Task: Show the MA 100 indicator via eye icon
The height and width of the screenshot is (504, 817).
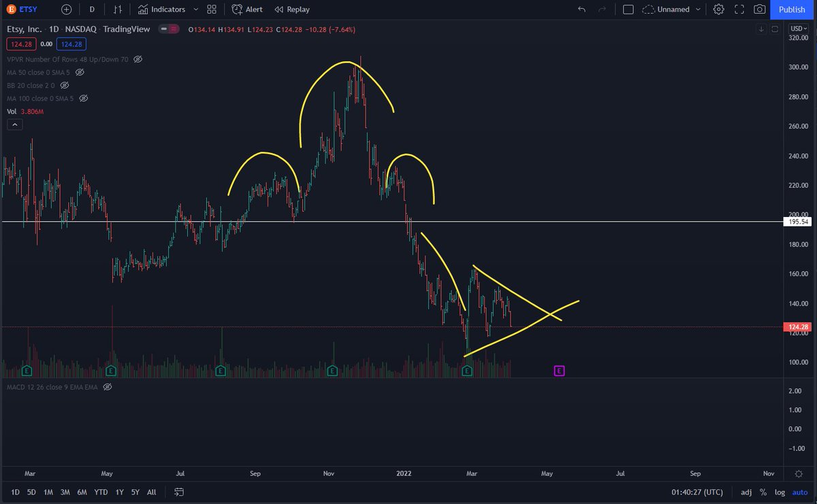Action: point(84,98)
